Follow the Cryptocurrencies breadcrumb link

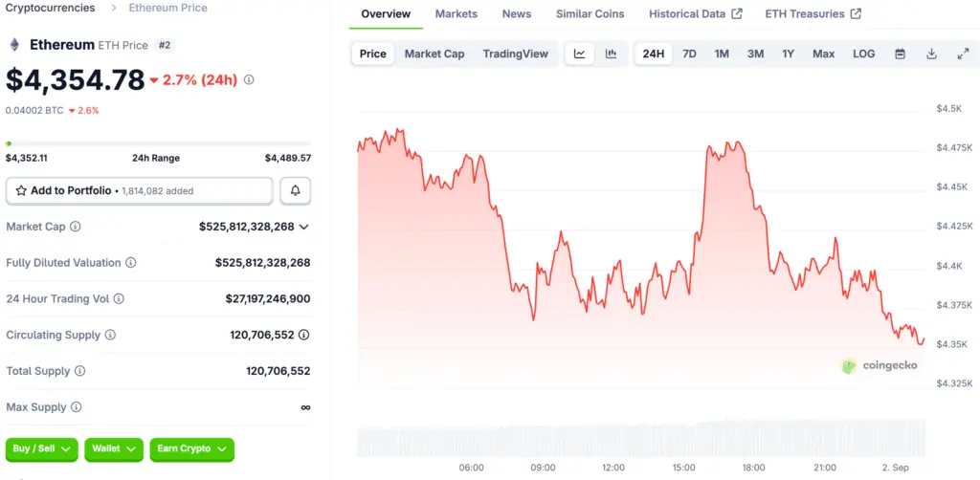point(50,8)
